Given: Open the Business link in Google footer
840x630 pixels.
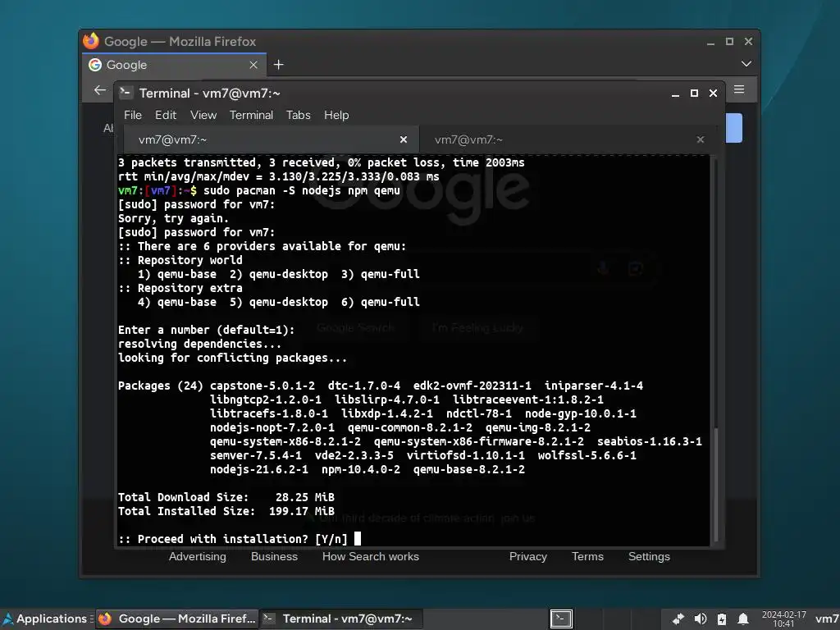Looking at the screenshot, I should click(x=274, y=557).
